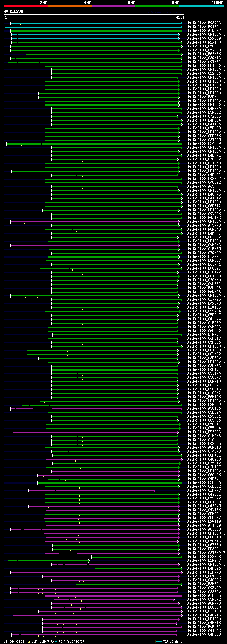
Task: Open hit UniRef100_A7Q3K2
Action: coord(204,30)
